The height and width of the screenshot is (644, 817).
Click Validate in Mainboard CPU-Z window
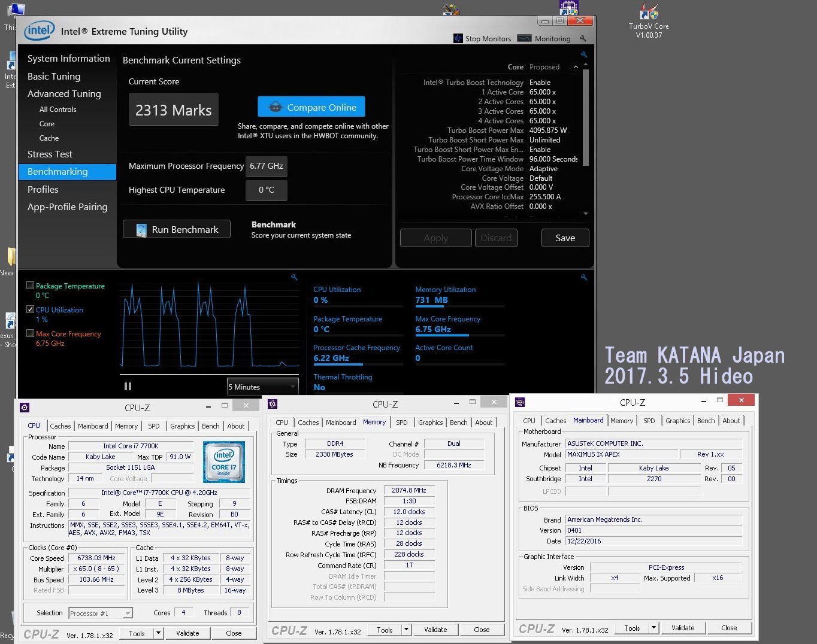(x=683, y=628)
